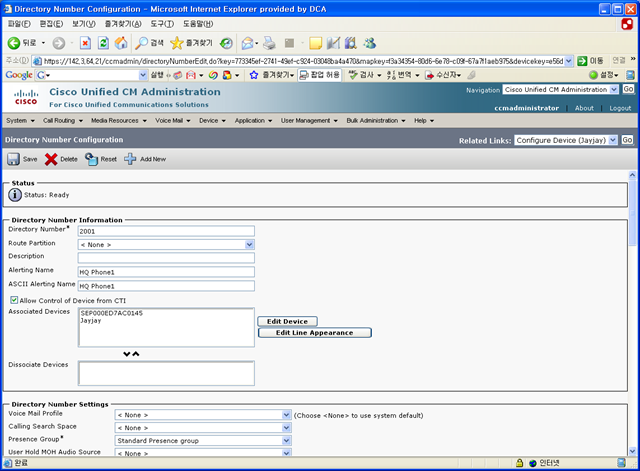Move associated device down with down arrow
The height and width of the screenshot is (471, 640).
pos(127,354)
